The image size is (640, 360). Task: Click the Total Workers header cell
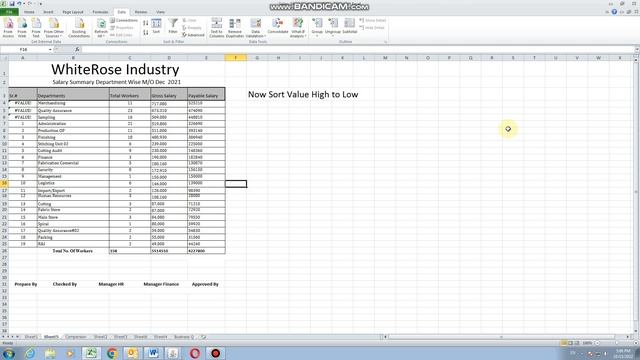(x=130, y=94)
